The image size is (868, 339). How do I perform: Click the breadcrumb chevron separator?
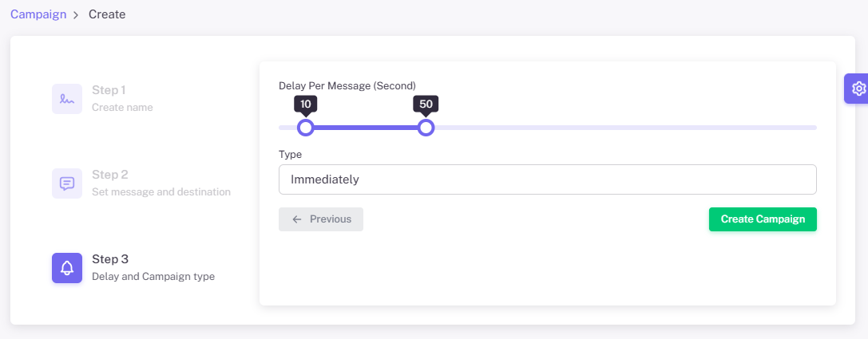tap(77, 15)
